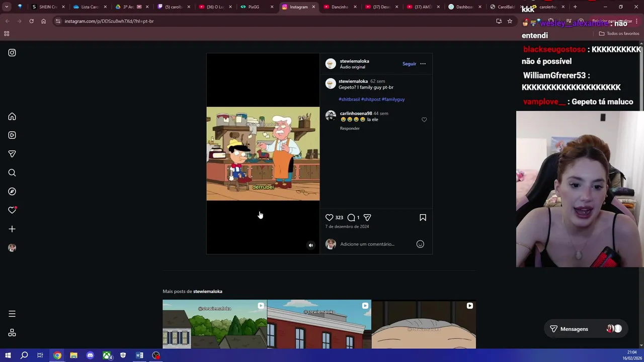Focus the 'Adicione um comentário' field
Image resolution: width=644 pixels, height=362 pixels.
[x=376, y=244]
